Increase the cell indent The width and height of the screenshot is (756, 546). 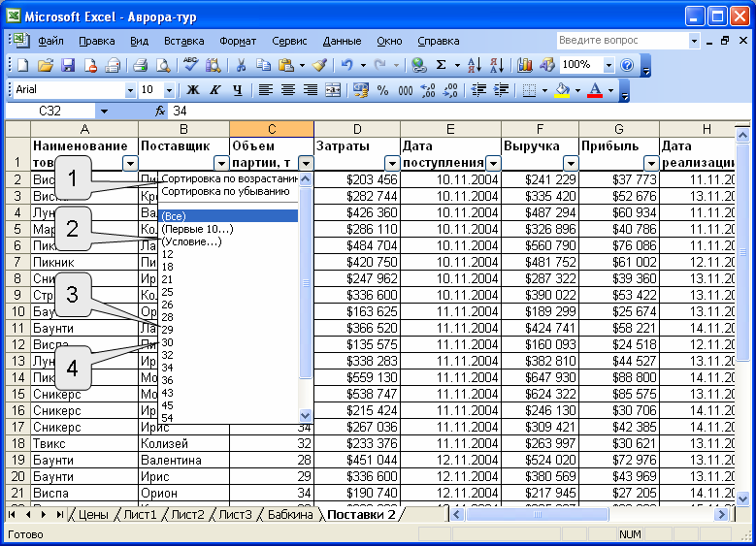502,89
